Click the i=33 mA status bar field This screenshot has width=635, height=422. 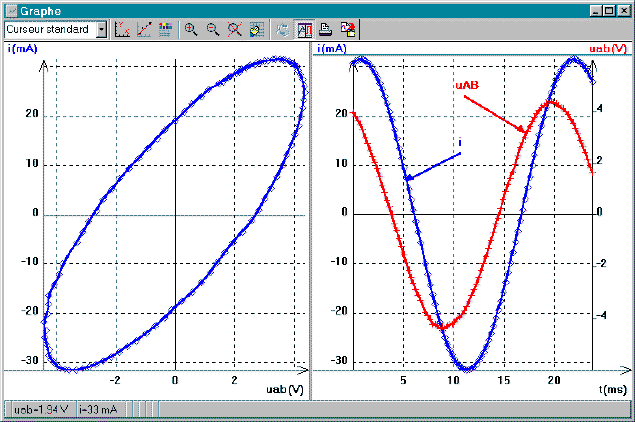96,409
